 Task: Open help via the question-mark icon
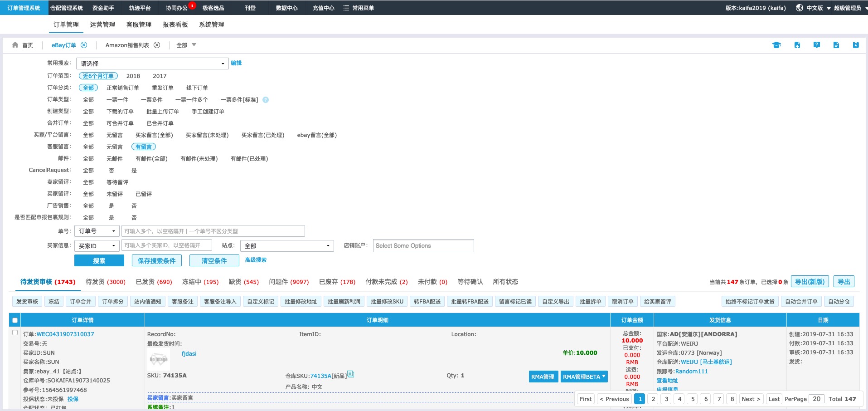pyautogui.click(x=817, y=45)
